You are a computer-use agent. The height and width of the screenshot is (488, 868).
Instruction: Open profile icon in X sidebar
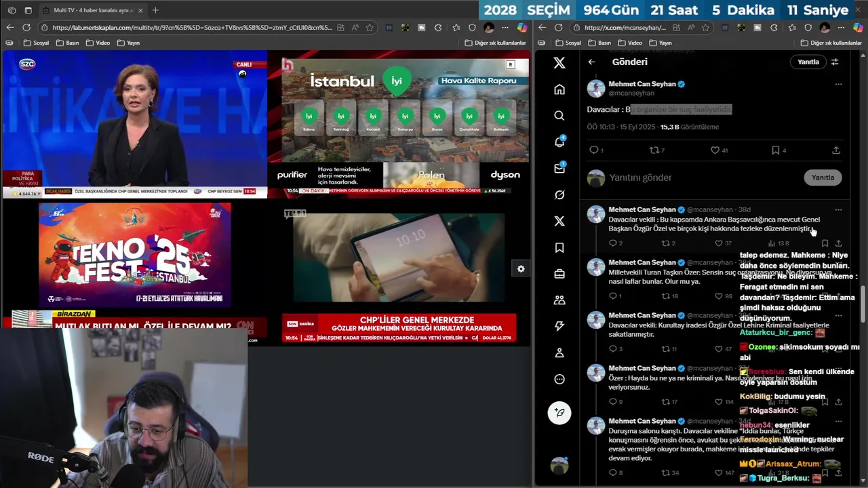pyautogui.click(x=559, y=353)
